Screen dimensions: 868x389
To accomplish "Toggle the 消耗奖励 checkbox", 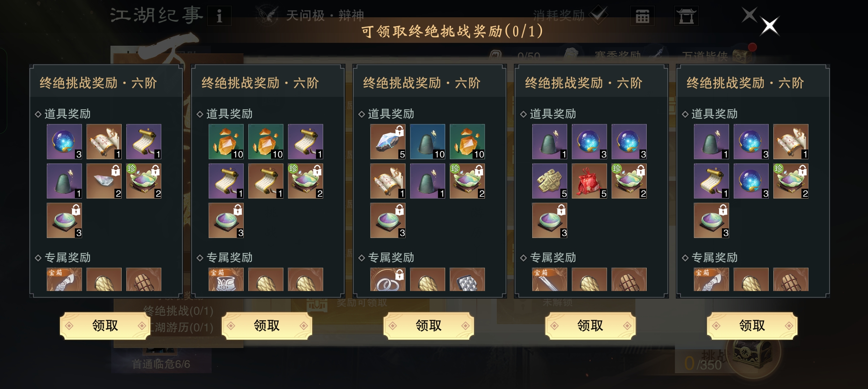I will pos(599,15).
